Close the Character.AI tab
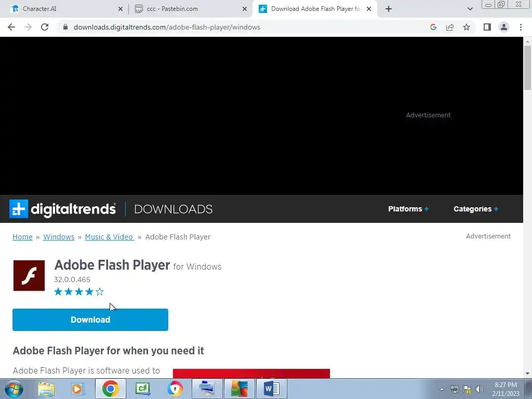 click(121, 9)
